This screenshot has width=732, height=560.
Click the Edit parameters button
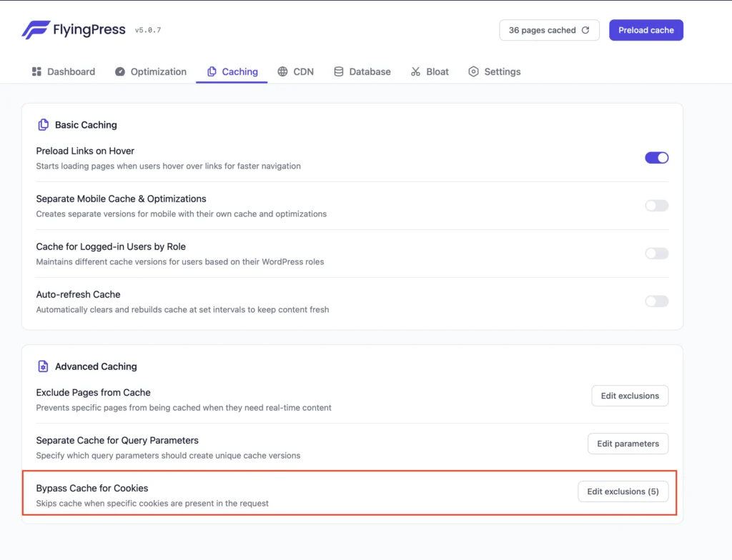628,444
